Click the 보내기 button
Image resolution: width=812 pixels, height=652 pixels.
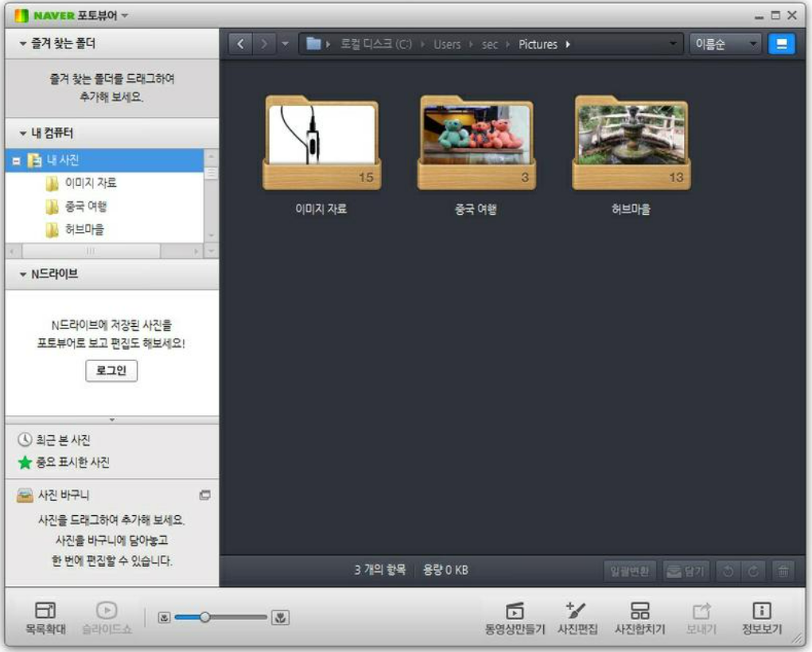pos(701,619)
